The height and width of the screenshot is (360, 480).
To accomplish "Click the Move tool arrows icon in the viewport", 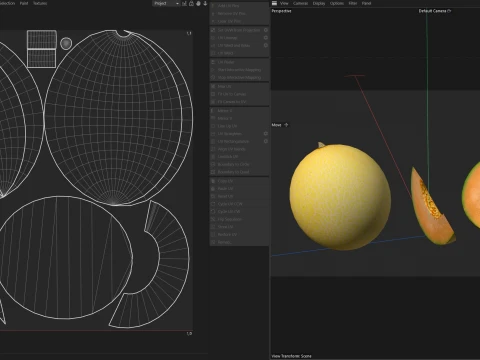I will (x=286, y=125).
